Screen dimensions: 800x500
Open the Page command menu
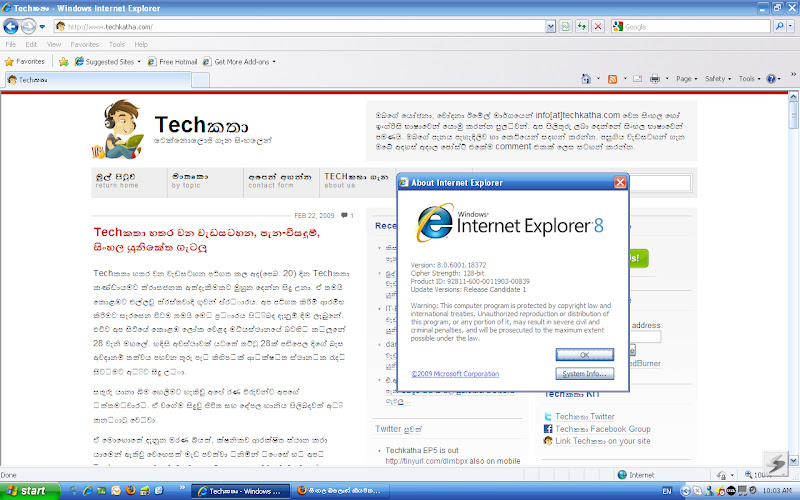(x=686, y=79)
